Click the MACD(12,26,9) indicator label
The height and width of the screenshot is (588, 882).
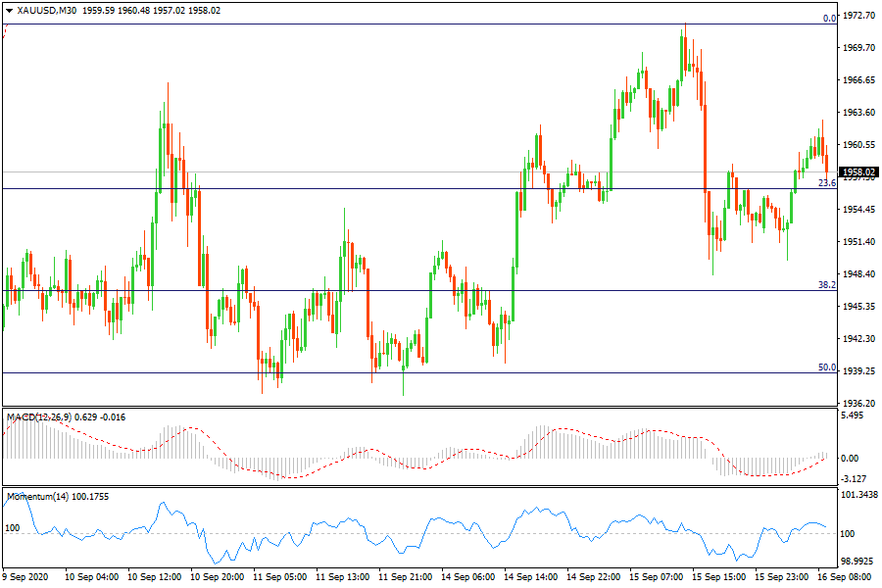point(38,417)
